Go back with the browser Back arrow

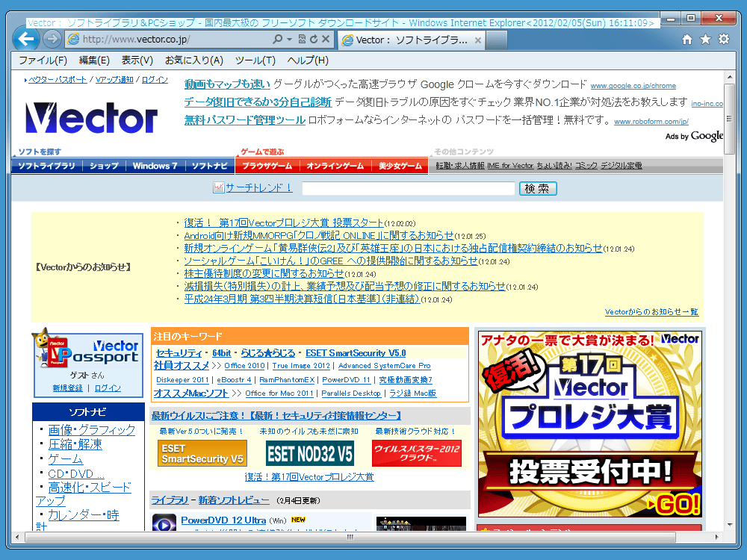[26, 38]
